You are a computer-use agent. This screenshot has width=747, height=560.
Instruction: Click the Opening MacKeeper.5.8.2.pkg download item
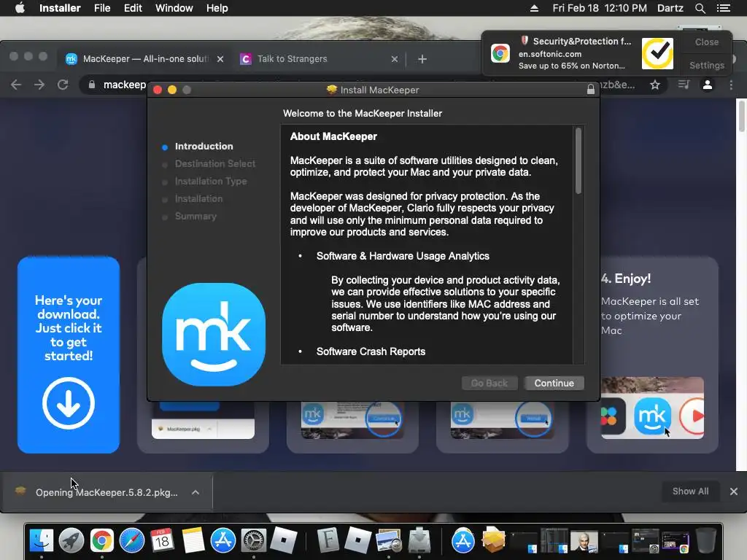(x=107, y=492)
